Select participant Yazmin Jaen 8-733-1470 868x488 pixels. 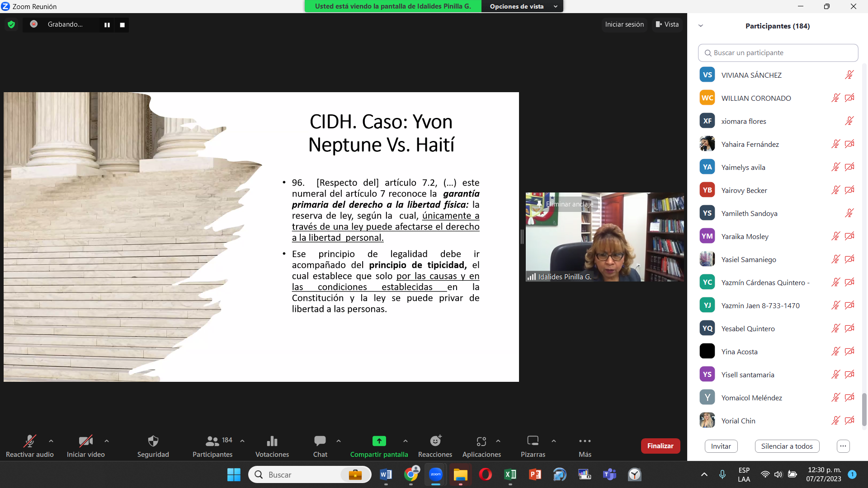tap(777, 305)
